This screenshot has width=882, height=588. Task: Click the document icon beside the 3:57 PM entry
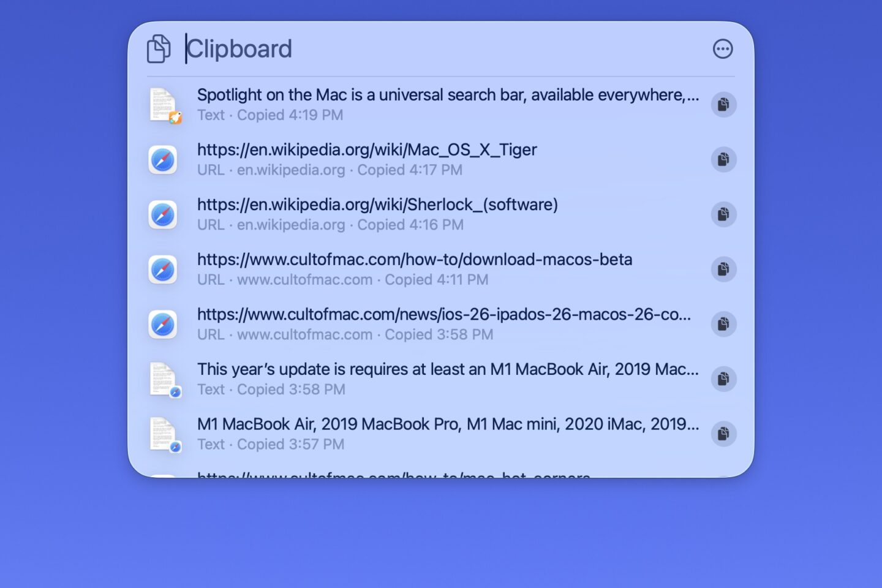(x=163, y=434)
